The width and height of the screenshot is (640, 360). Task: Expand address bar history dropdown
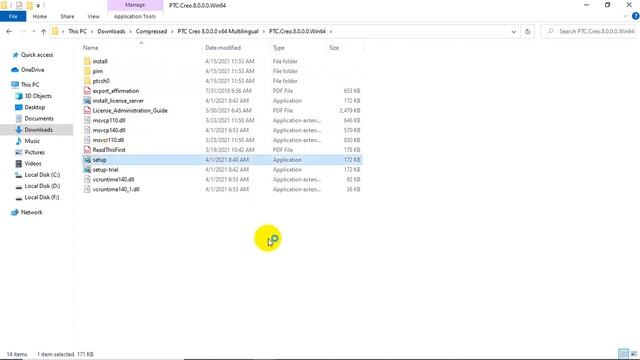tap(513, 31)
